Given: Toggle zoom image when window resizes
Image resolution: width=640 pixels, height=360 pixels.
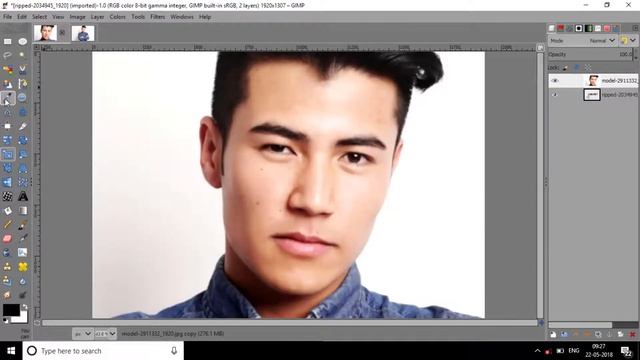Looking at the screenshot, I should pyautogui.click(x=540, y=48).
